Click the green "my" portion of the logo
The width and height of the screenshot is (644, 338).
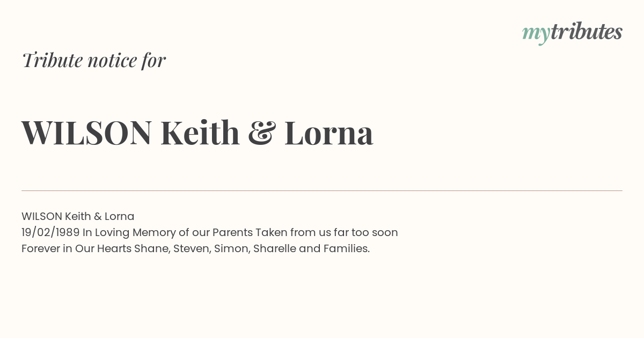(536, 34)
